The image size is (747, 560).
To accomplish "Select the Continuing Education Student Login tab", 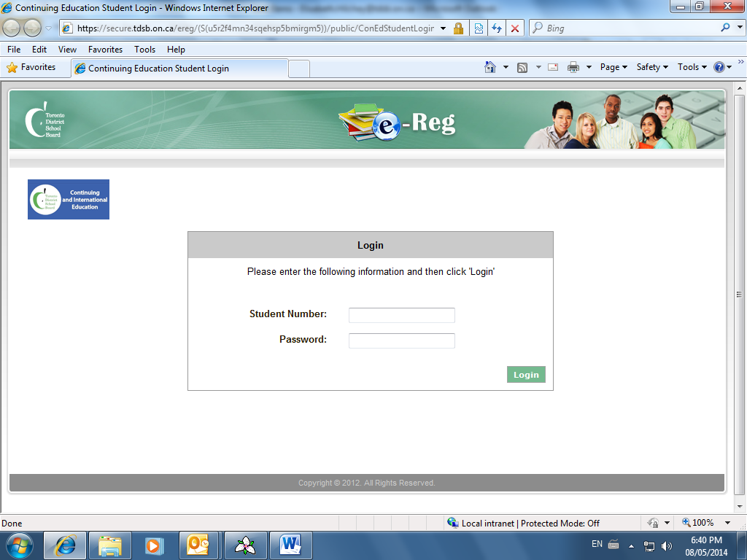I will coord(179,69).
